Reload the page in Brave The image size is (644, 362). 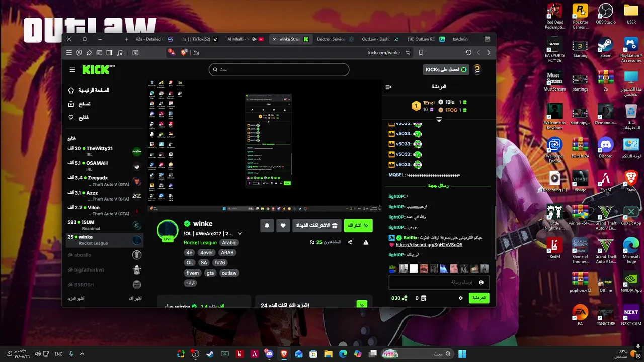point(468,52)
